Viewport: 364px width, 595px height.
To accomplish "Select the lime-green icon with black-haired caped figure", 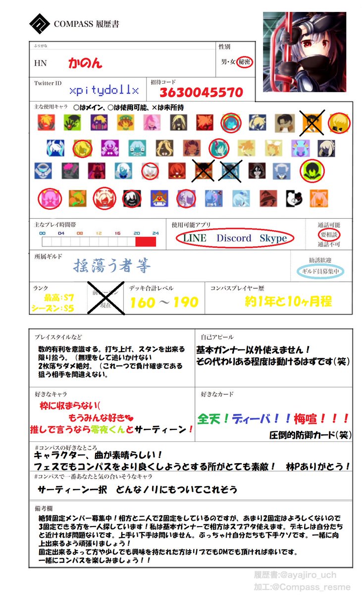I will point(312,171).
